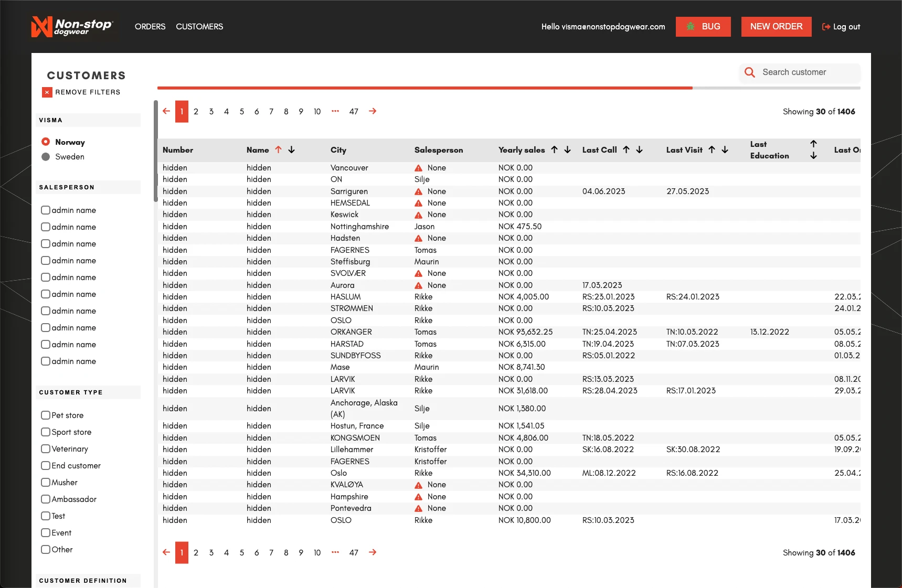
Task: Click the NEW ORDER button
Action: coord(776,26)
